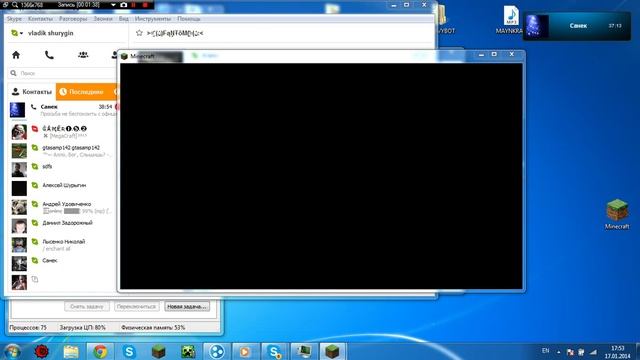640x360 pixels.
Task: Open the first Skype taskbar icon
Action: (129, 351)
